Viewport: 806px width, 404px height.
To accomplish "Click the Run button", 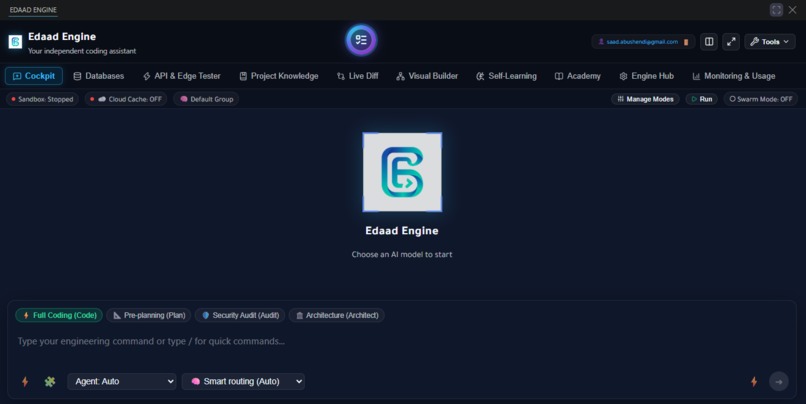I will click(x=702, y=99).
